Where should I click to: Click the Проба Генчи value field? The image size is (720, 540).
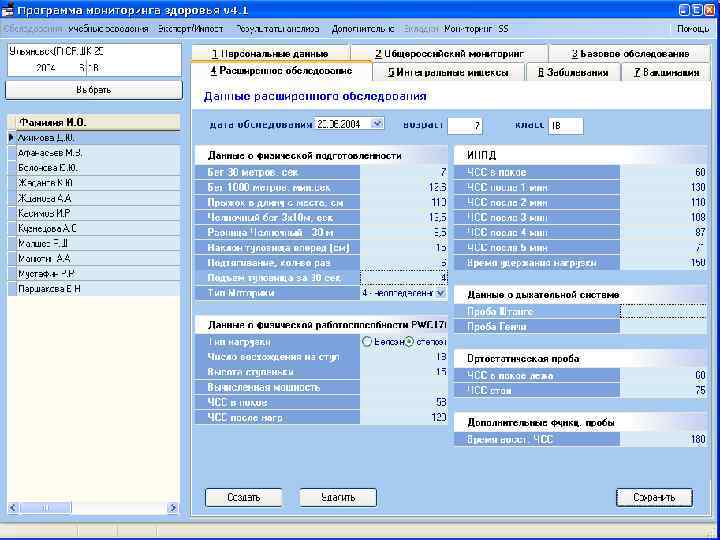click(663, 326)
